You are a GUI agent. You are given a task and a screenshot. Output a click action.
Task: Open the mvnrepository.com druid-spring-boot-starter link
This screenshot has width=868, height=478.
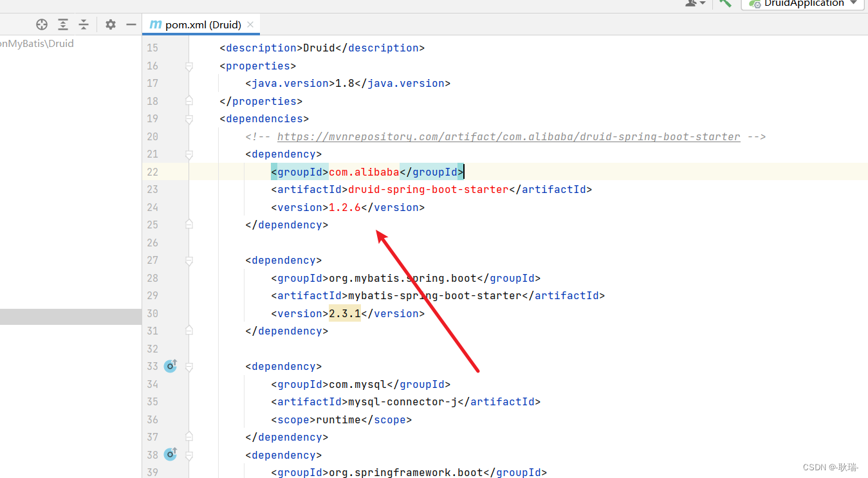coord(508,136)
